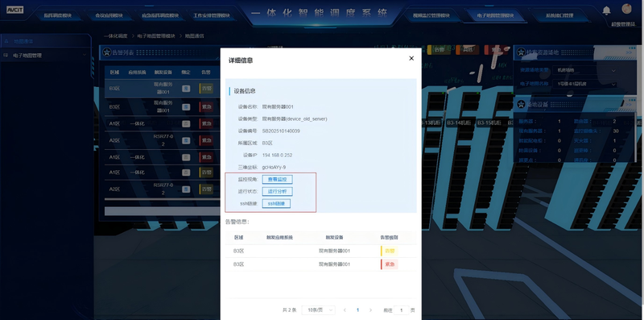The height and width of the screenshot is (320, 644).
Task: Collapse 检索资源场地 panel using its double-arrow icon
Action: [629, 52]
